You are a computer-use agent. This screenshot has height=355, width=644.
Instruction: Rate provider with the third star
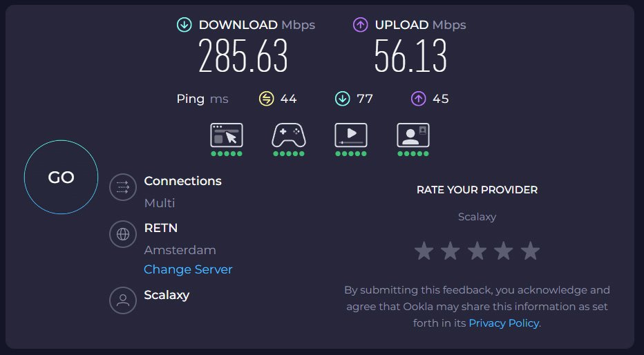pos(477,251)
